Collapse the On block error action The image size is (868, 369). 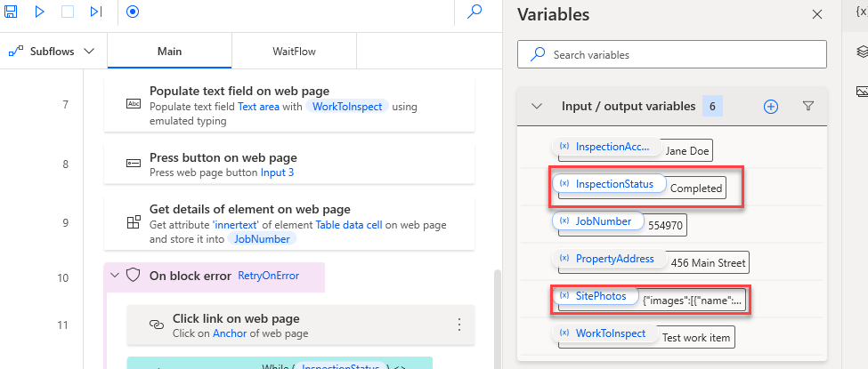pyautogui.click(x=114, y=276)
